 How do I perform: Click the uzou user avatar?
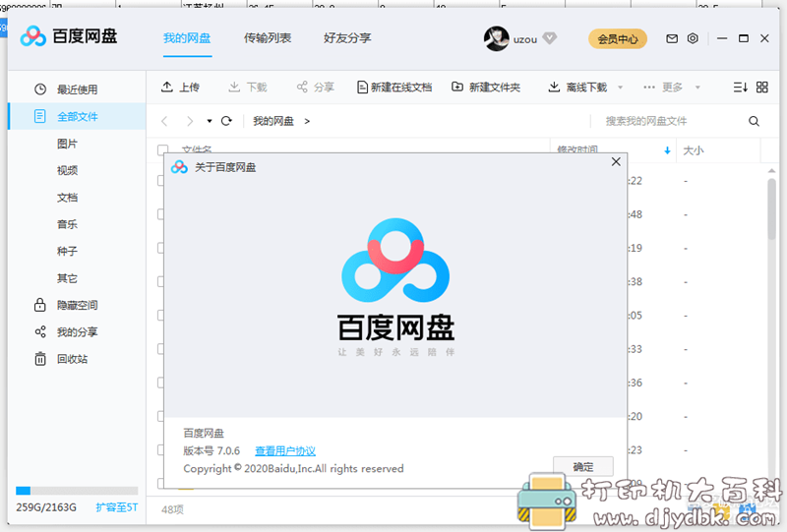click(x=497, y=38)
